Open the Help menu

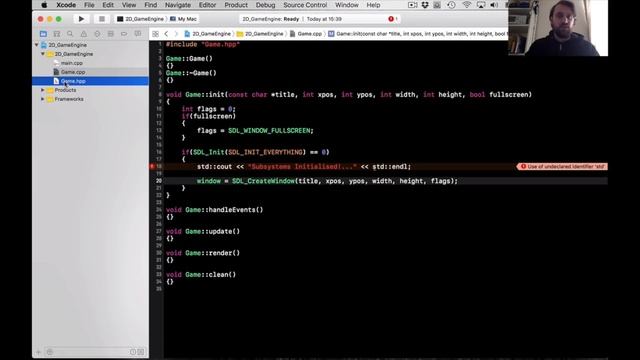pyautogui.click(x=373, y=5)
